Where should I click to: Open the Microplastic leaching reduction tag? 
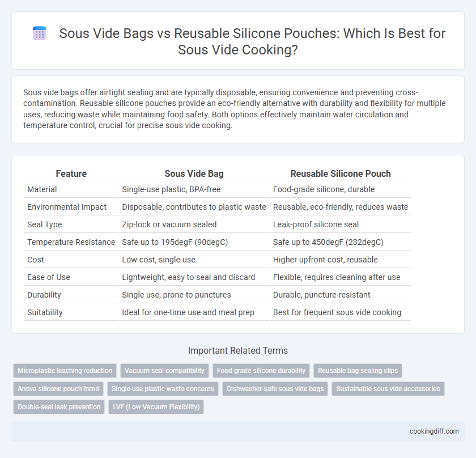pyautogui.click(x=65, y=371)
